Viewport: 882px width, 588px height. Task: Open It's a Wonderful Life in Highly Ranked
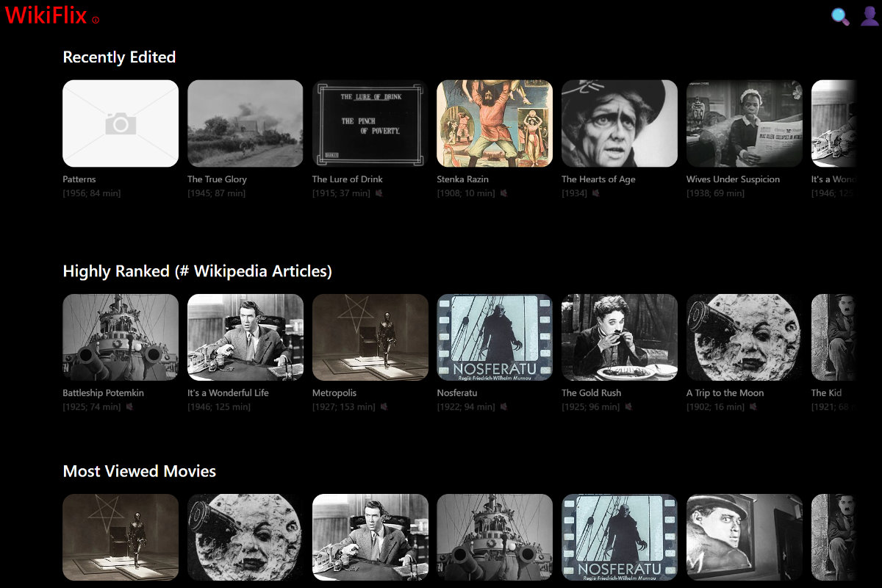(245, 337)
